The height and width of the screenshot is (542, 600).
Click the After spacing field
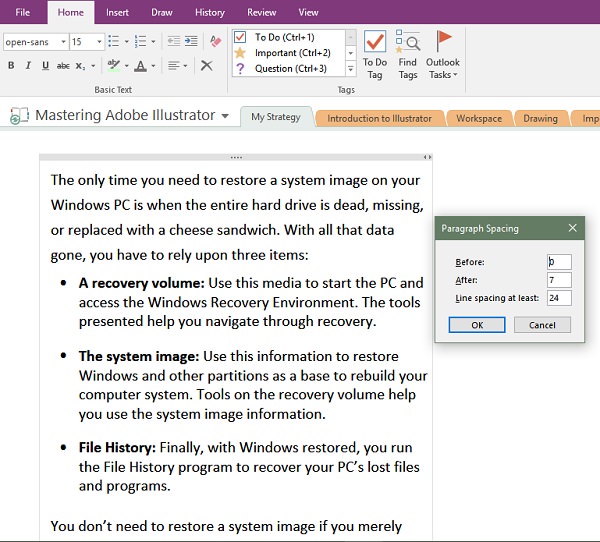(x=559, y=280)
